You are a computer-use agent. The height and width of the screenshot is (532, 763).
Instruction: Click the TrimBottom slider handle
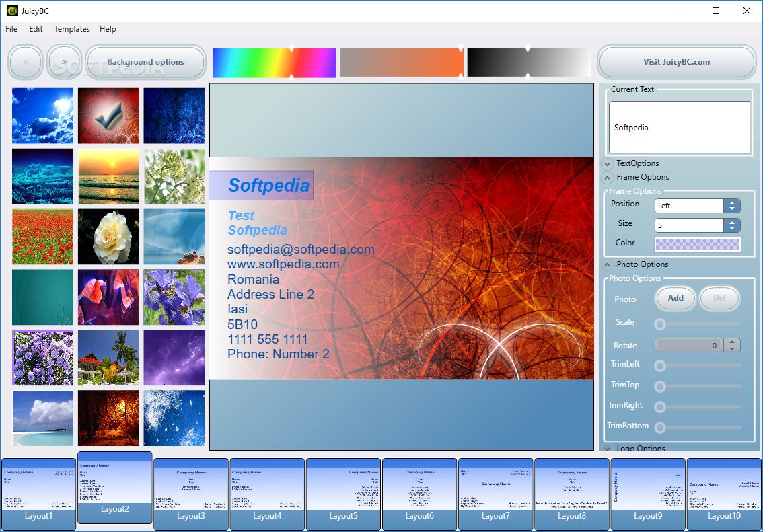point(660,428)
